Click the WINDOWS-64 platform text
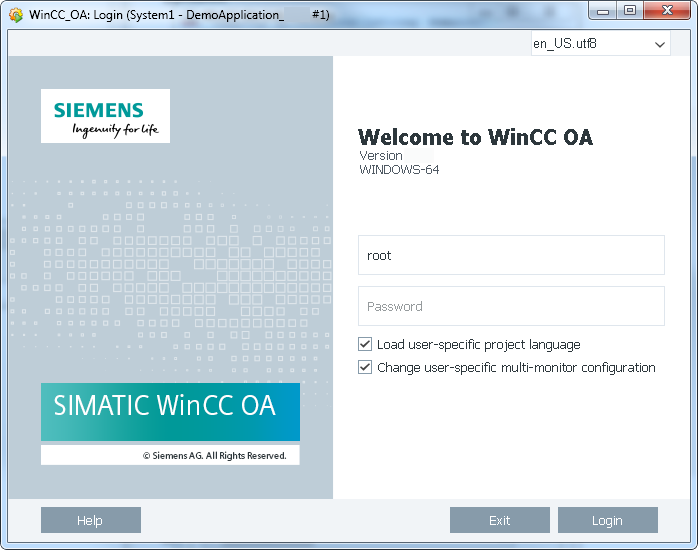 [399, 170]
